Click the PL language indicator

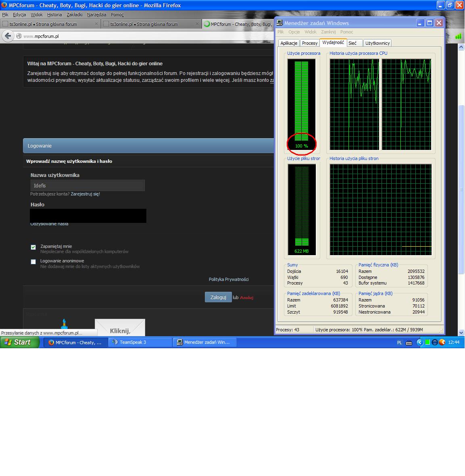pos(399,343)
